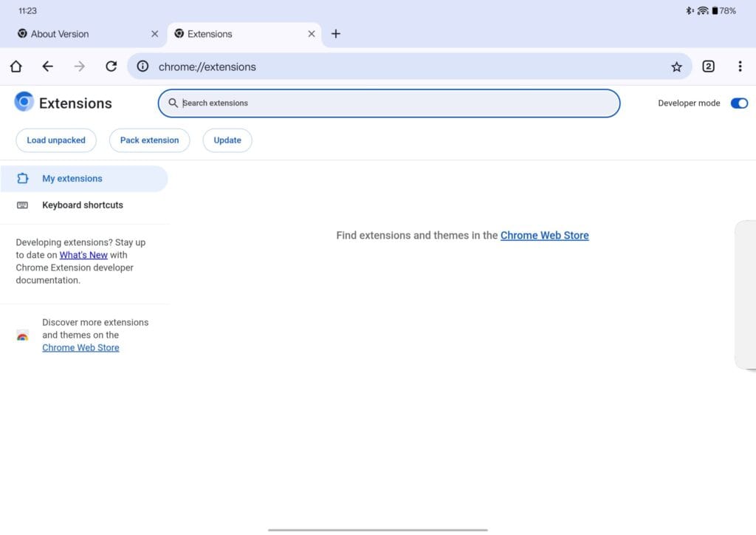Click the chrome://extensions address bar
Viewport: 756px width, 535px height.
(x=410, y=67)
